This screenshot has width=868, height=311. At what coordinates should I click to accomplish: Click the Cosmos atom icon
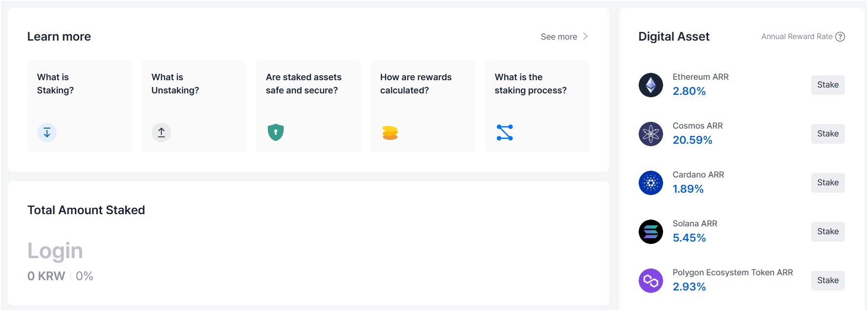point(650,134)
